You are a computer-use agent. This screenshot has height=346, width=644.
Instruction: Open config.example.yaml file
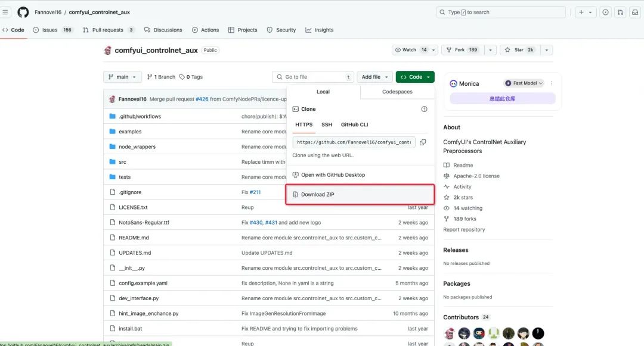point(143,283)
